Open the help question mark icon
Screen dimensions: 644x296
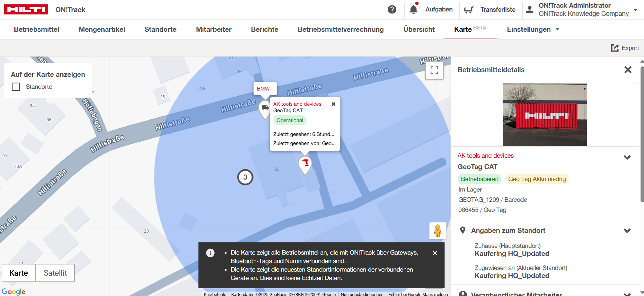click(392, 10)
